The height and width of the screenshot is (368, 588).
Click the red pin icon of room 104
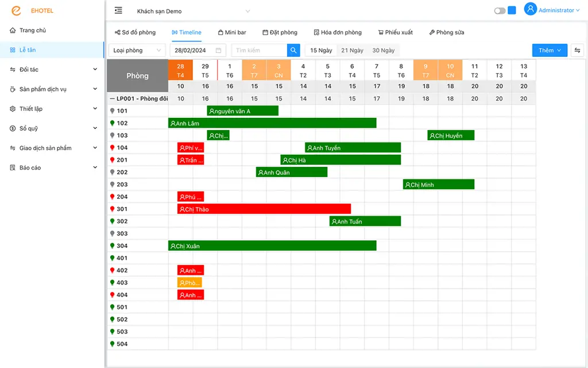112,148
